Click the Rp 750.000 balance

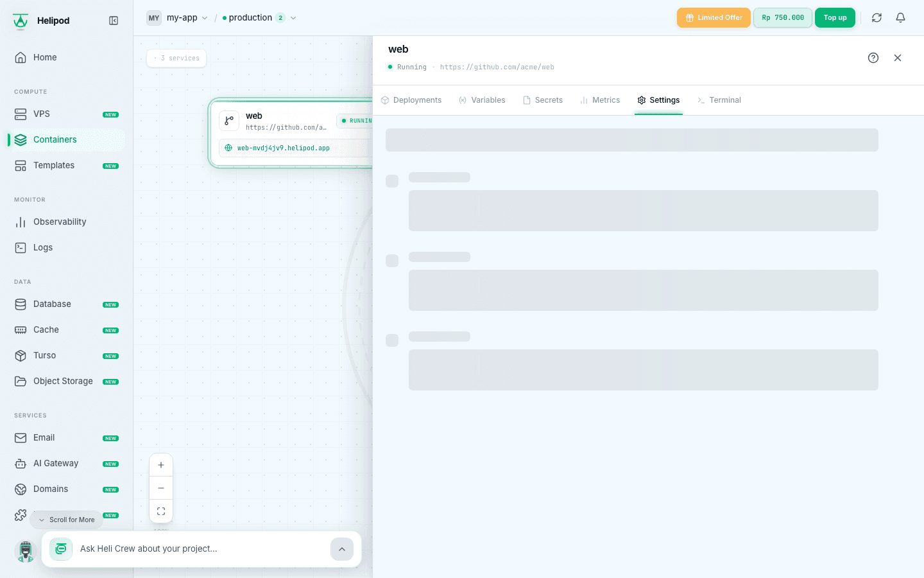pyautogui.click(x=783, y=18)
